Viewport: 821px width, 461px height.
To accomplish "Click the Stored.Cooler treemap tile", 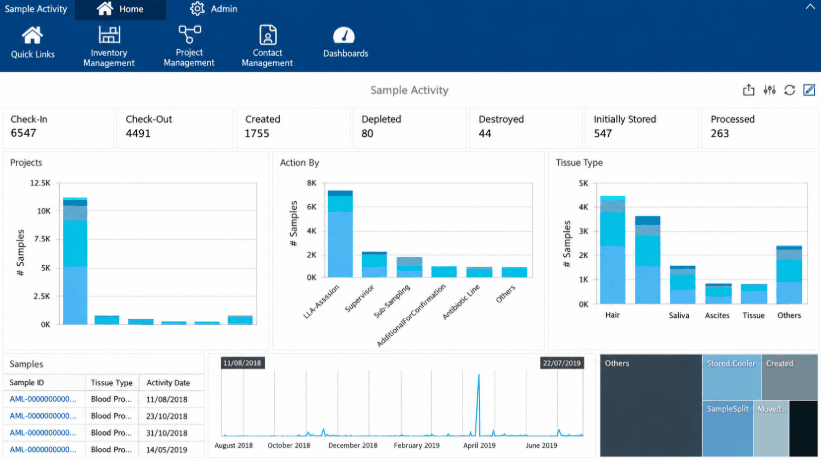I will click(731, 377).
